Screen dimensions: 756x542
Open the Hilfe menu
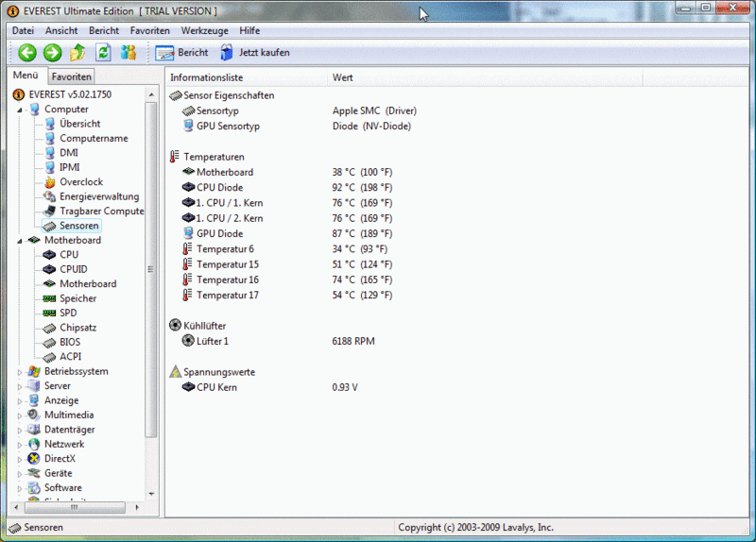click(x=249, y=30)
